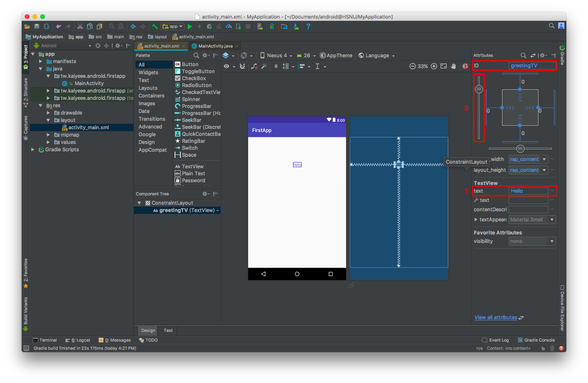The image size is (588, 383).
Task: Switch to MainActivity.java tab
Action: (215, 46)
